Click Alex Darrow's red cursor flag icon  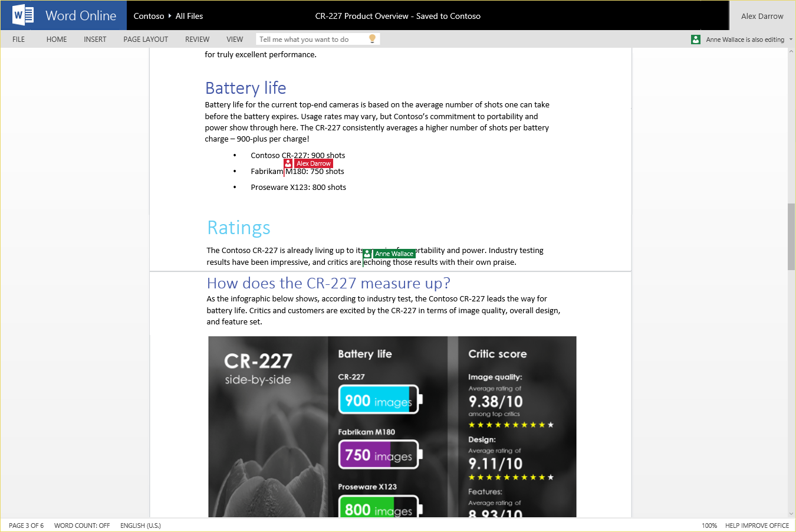tap(288, 163)
